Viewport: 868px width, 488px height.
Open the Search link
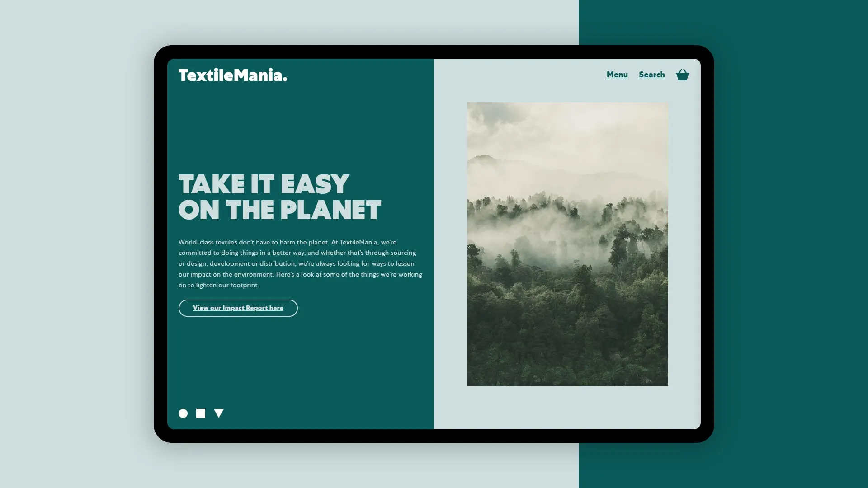click(651, 75)
